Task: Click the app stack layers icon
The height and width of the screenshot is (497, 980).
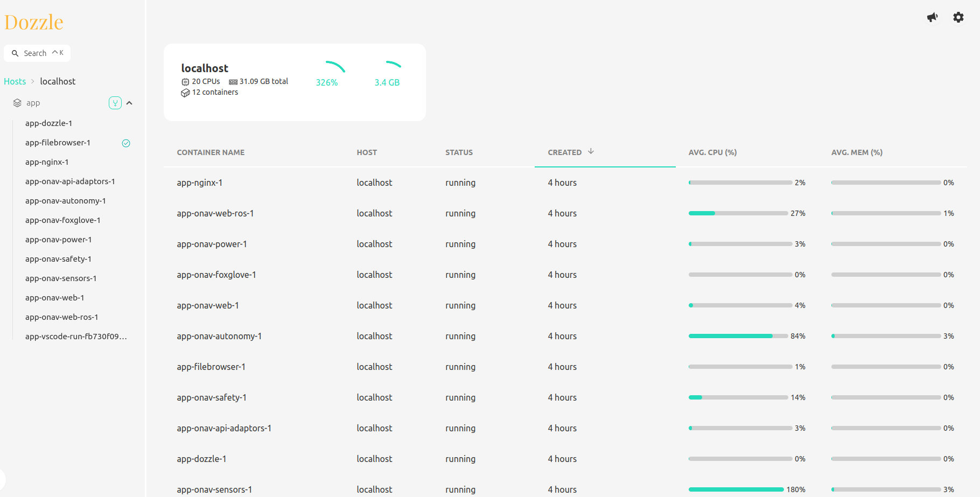Action: pyautogui.click(x=17, y=103)
